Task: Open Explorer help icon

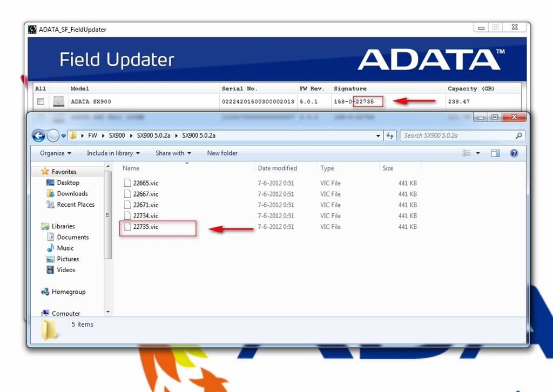Action: point(514,153)
